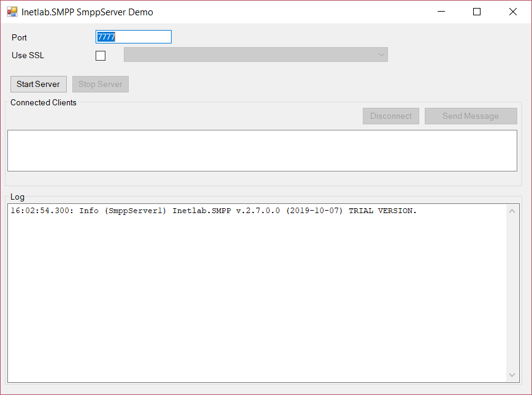Open the SSL certificate dropdown

pos(256,55)
